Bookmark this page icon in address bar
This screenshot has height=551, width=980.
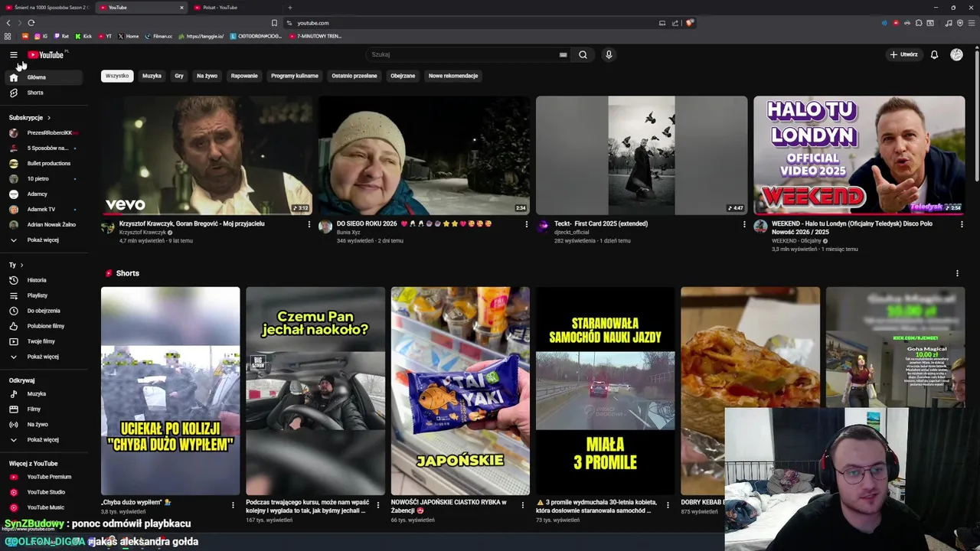[x=274, y=23]
